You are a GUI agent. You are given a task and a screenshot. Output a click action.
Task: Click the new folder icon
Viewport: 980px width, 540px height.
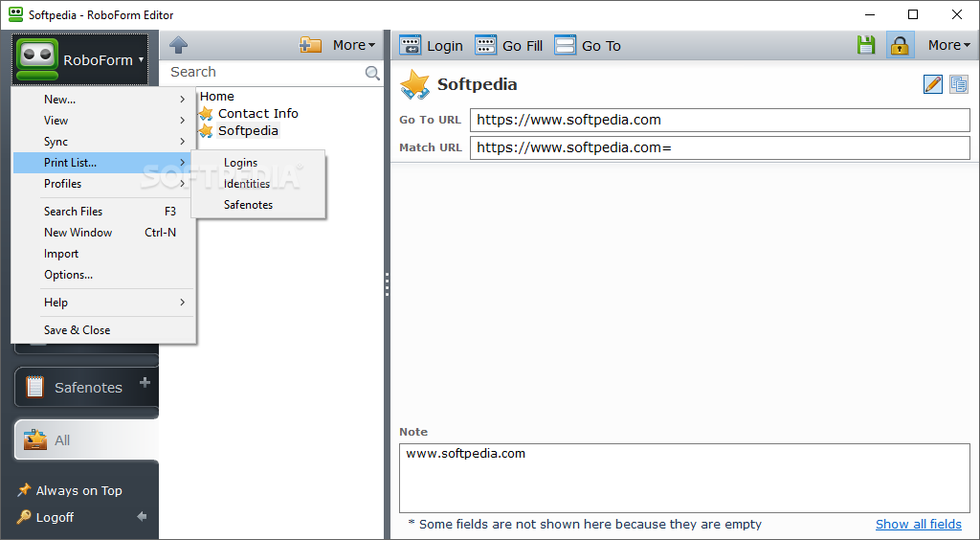tap(310, 45)
